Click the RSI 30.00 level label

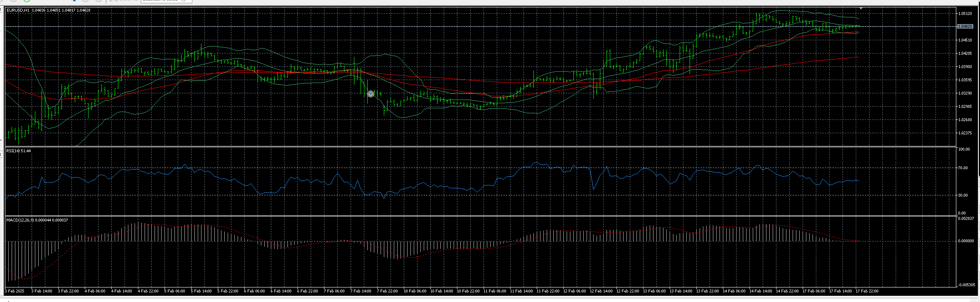(x=963, y=195)
